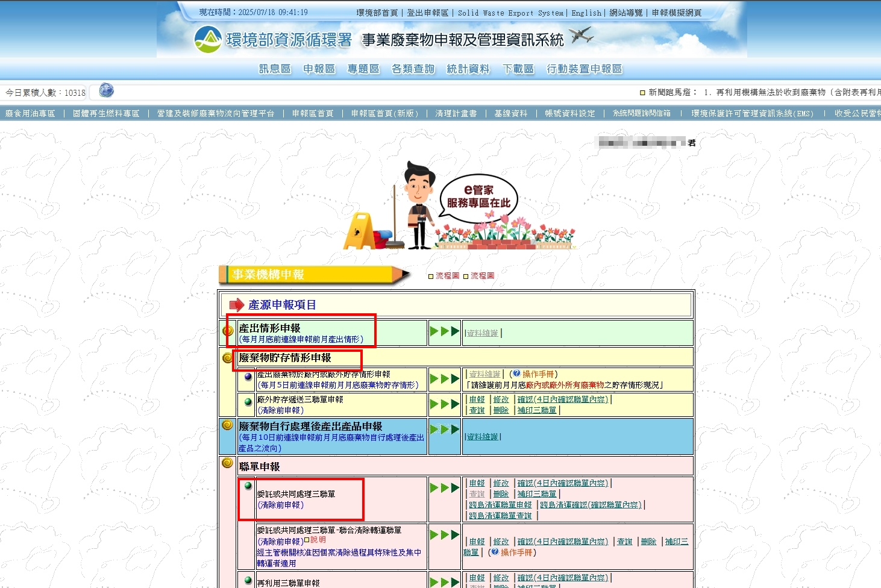Viewport: 881px width, 588px height.
Task: Open first 流程圖 link near 事業機構申報
Action: [447, 276]
